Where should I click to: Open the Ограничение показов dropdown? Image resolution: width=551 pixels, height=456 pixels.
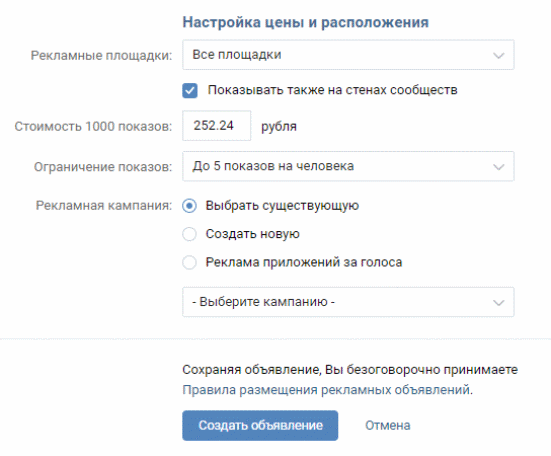pyautogui.click(x=348, y=166)
